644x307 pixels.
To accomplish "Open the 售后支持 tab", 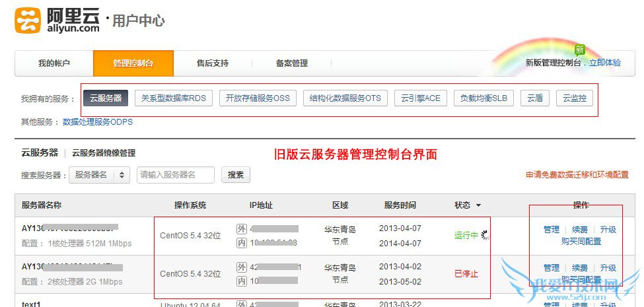I will 213,63.
